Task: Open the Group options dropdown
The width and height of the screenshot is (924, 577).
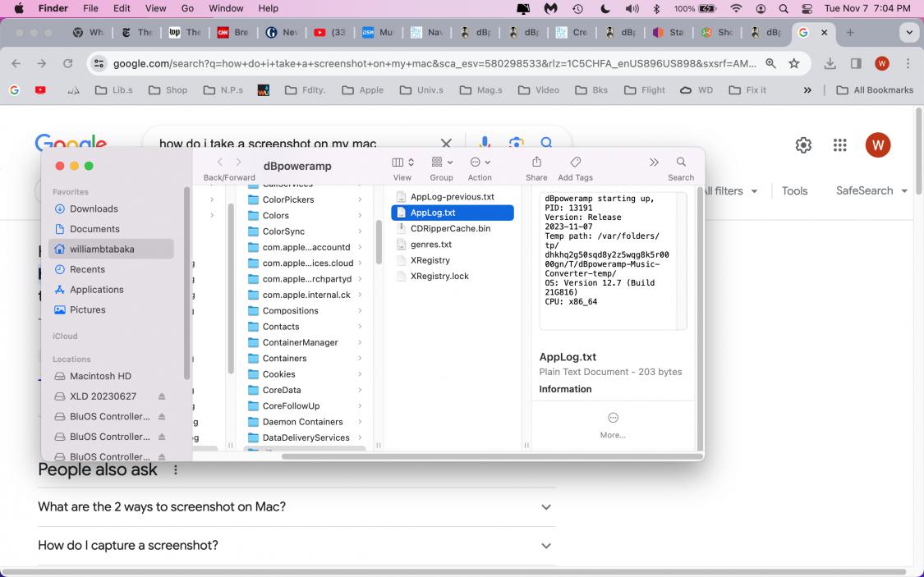Action: point(442,163)
